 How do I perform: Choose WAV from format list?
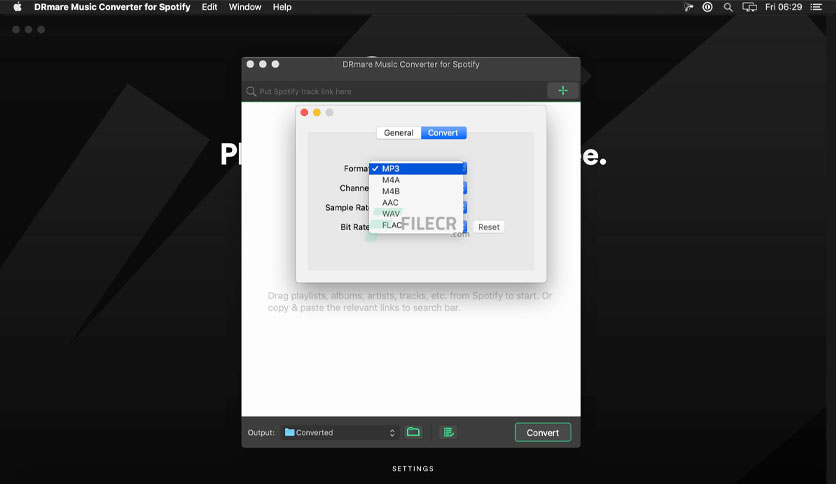(416, 214)
